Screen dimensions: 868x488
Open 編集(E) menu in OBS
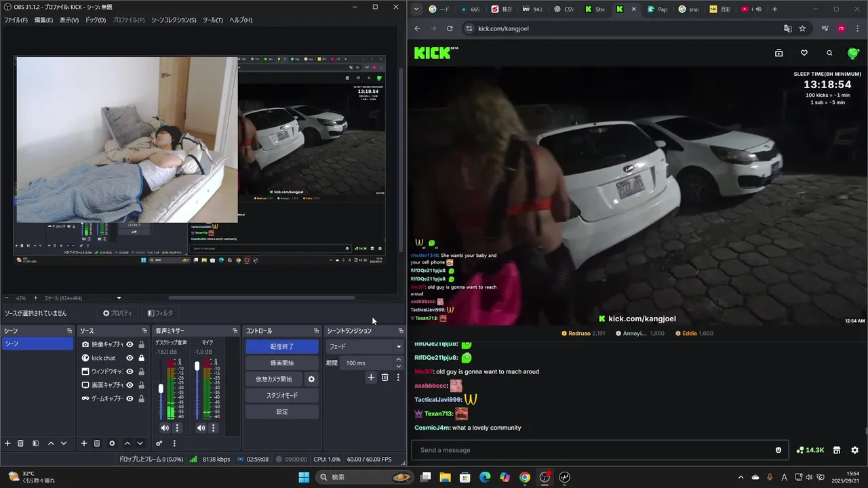coord(43,20)
